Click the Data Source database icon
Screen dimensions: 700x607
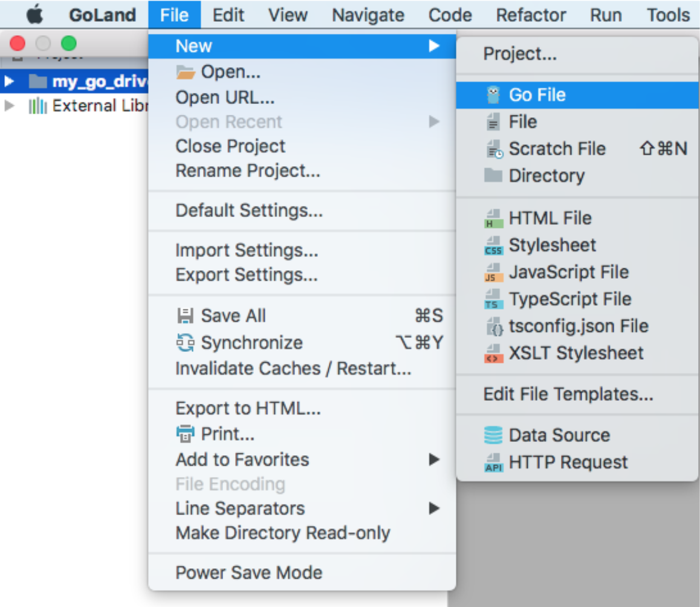click(x=493, y=435)
